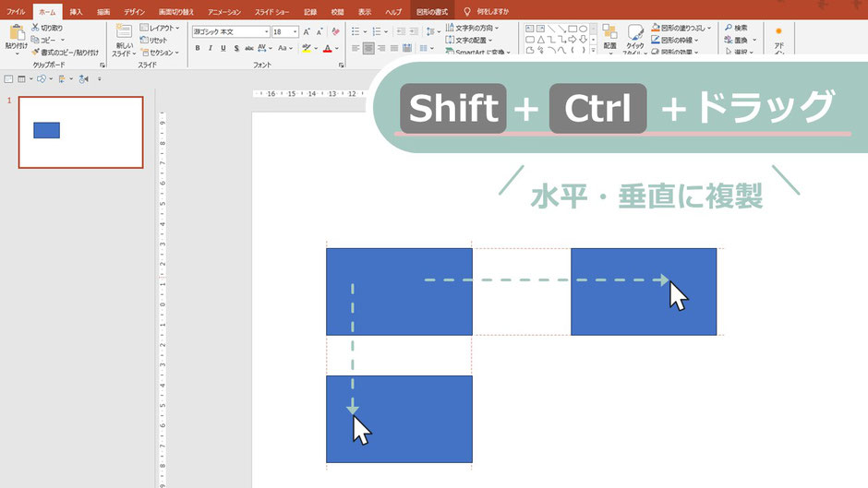Click the リセット (Reset) button
This screenshot has height=488, width=868.
pyautogui.click(x=154, y=40)
